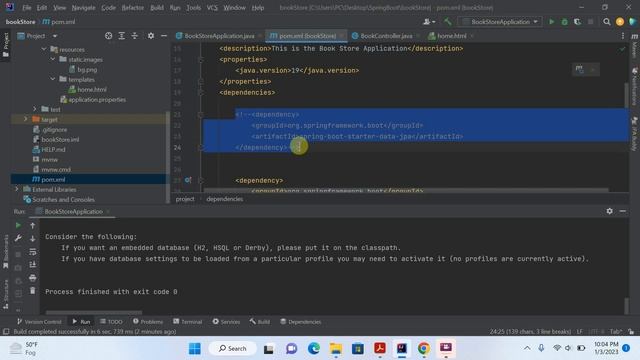This screenshot has height=360, width=640.
Task: Open editor tabs more options menu
Action: [623, 36]
